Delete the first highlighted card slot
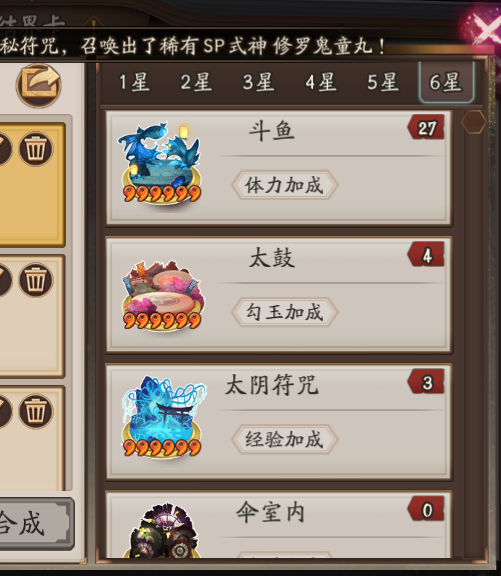This screenshot has width=501, height=576. click(x=36, y=149)
